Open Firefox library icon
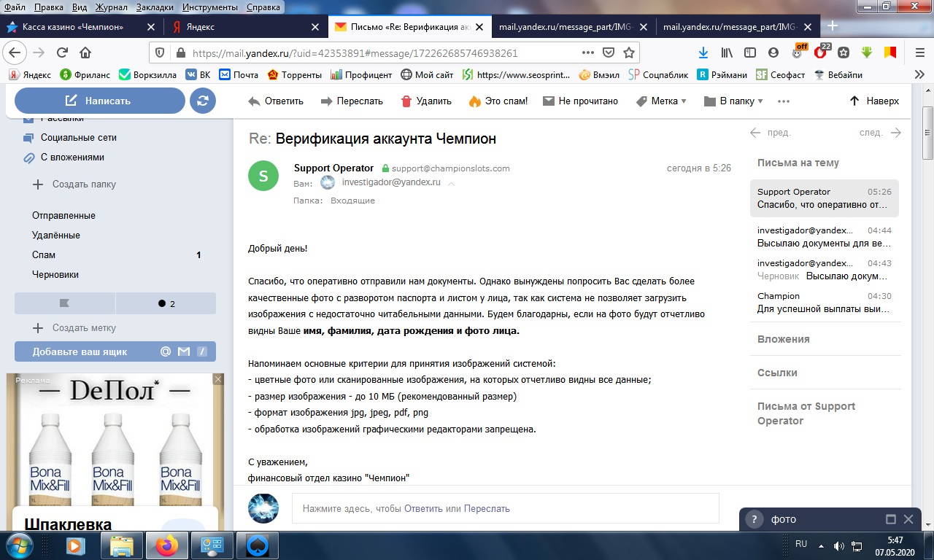934x560 pixels. [727, 52]
